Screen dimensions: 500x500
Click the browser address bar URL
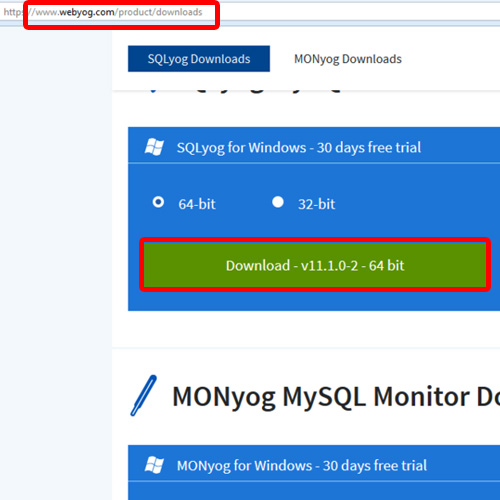tap(103, 12)
